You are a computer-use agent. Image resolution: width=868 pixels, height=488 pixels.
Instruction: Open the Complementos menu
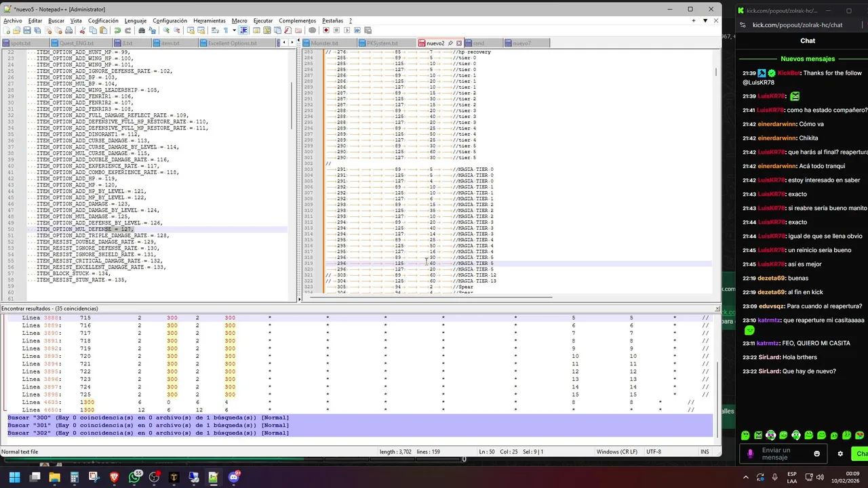(297, 20)
